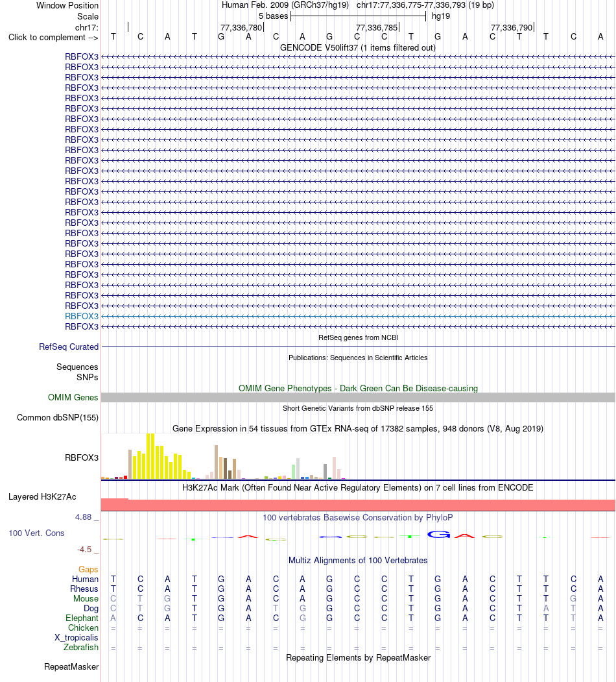
Task: Select the Elephant alignment row label
Action: point(82,618)
